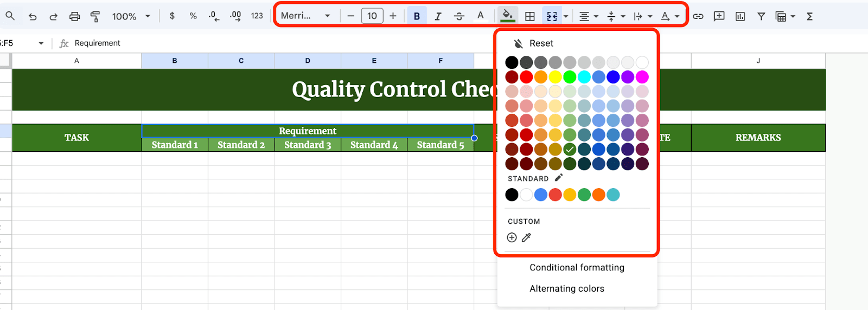Open the 100% zoom dropdown
This screenshot has height=310, width=868.
131,16
